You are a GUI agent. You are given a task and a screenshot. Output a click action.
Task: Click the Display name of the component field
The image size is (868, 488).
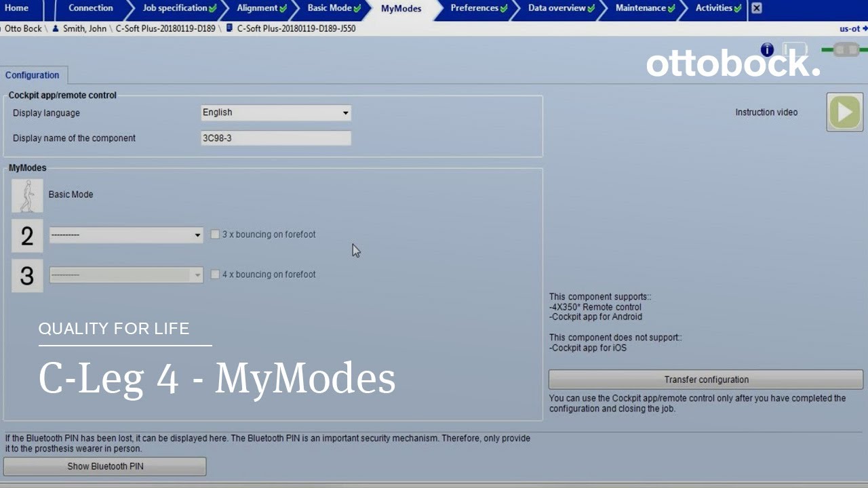pos(276,138)
